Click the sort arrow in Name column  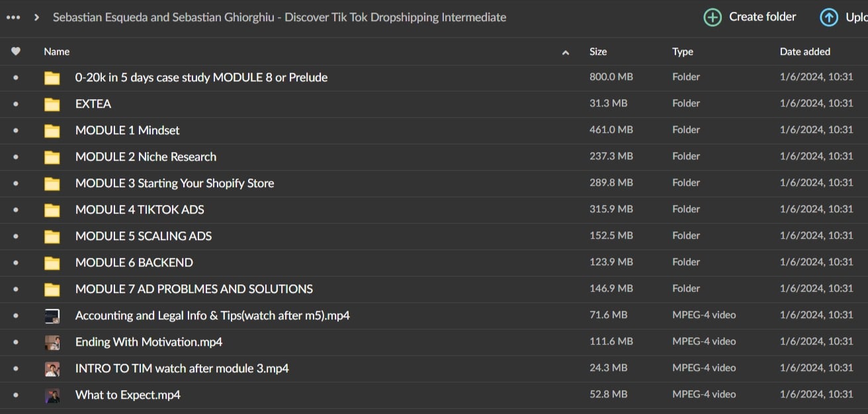click(x=565, y=52)
